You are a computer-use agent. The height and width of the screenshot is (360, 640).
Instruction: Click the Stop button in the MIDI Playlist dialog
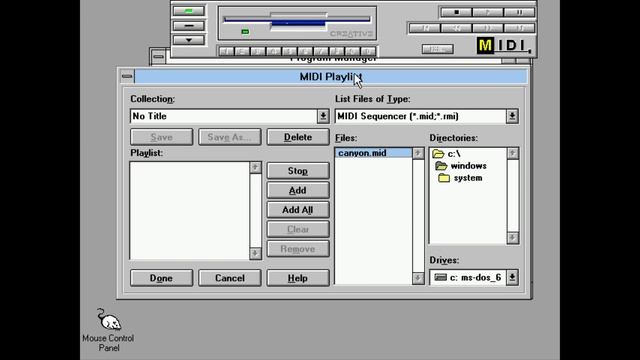298,171
